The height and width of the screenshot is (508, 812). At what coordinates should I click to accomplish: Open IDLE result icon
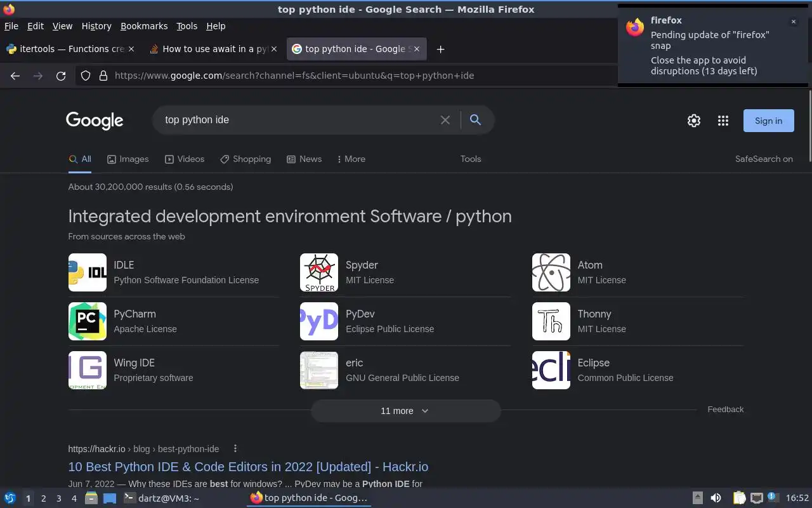tap(88, 272)
